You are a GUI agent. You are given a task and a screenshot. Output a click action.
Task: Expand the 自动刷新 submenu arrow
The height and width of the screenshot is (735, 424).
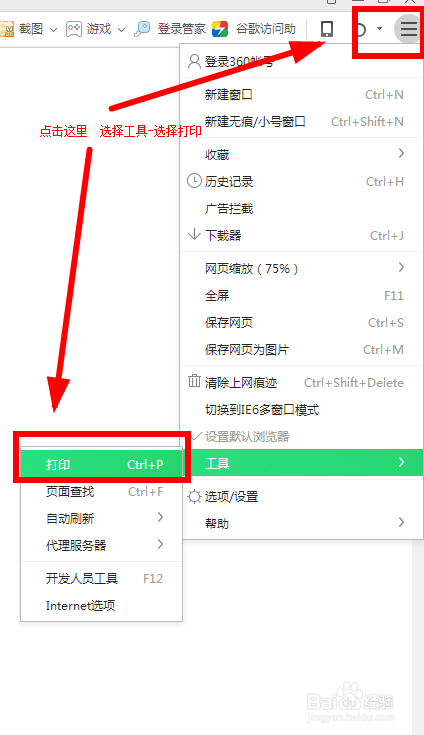(160, 518)
